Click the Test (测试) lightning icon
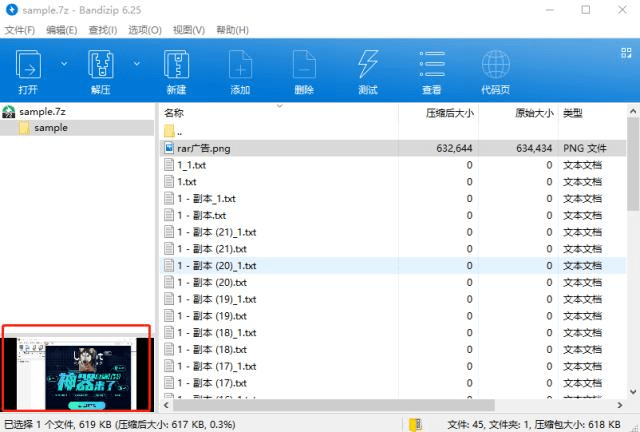The height and width of the screenshot is (432, 640). click(x=368, y=64)
